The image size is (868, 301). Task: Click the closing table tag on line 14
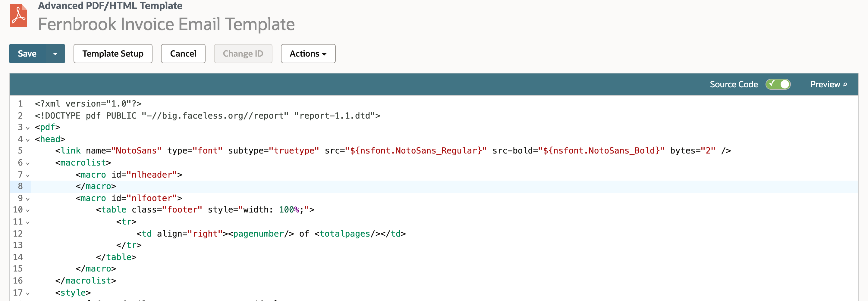click(x=116, y=257)
